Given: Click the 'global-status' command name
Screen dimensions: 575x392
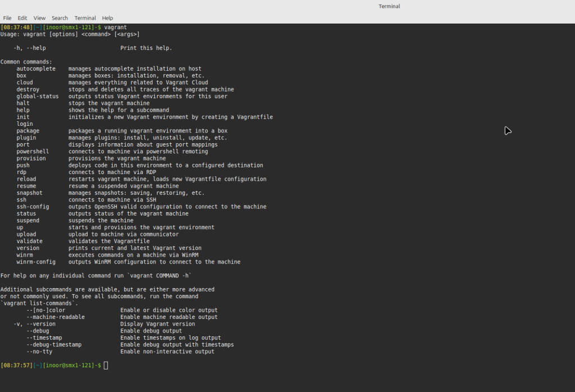Looking at the screenshot, I should pos(38,96).
